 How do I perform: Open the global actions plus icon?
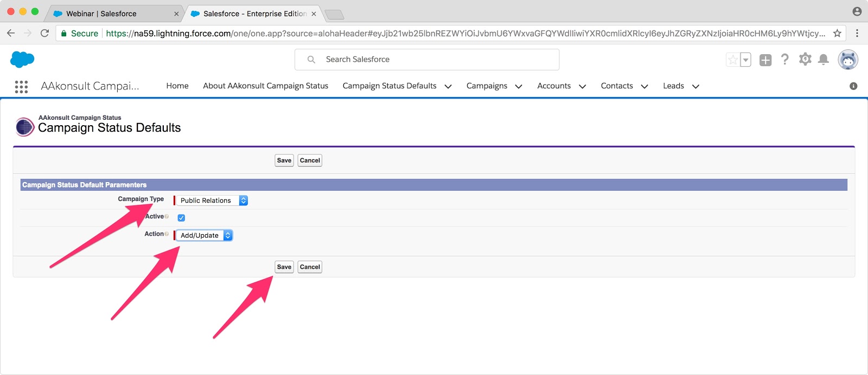(x=765, y=60)
